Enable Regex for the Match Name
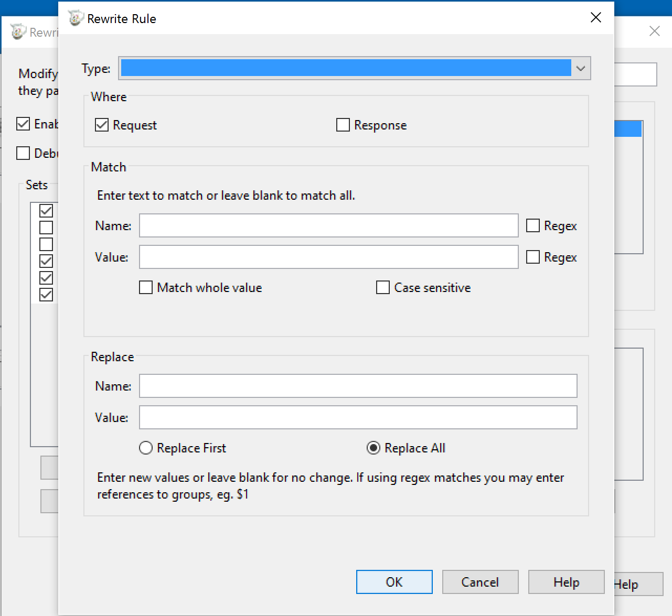 coord(533,226)
